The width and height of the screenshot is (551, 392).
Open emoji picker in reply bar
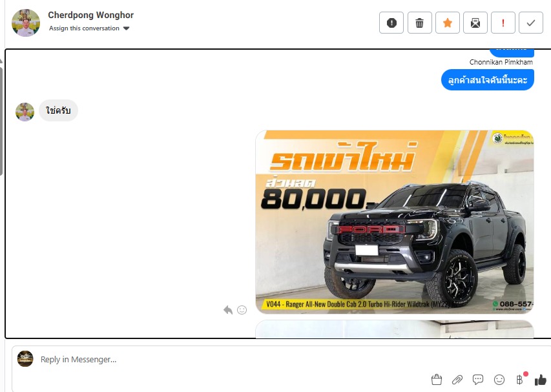(499, 379)
